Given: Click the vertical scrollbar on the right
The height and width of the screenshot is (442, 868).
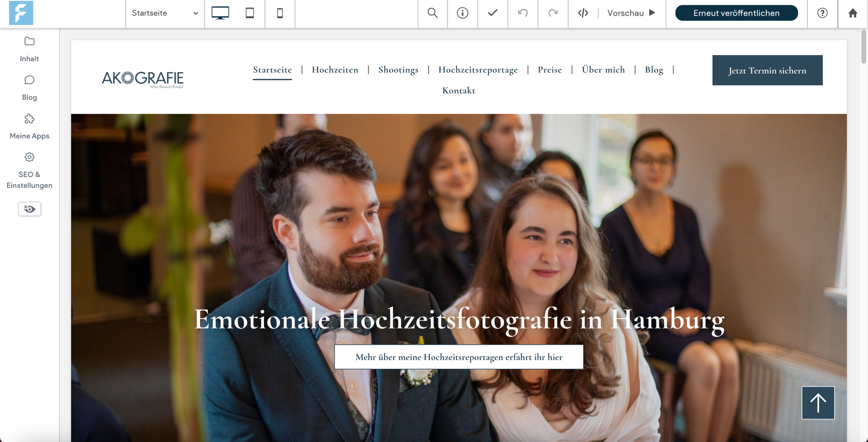Looking at the screenshot, I should [863, 47].
